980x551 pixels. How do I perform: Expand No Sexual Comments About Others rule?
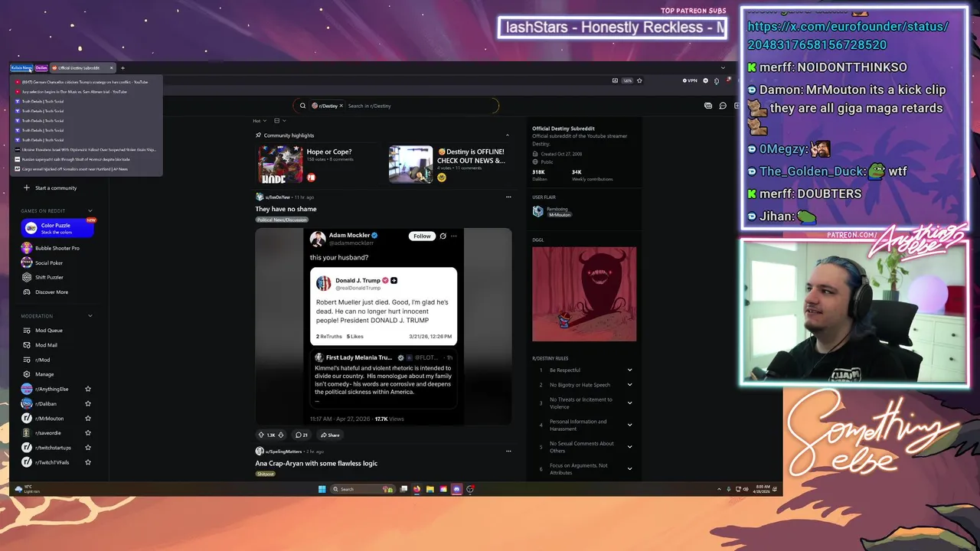click(629, 447)
